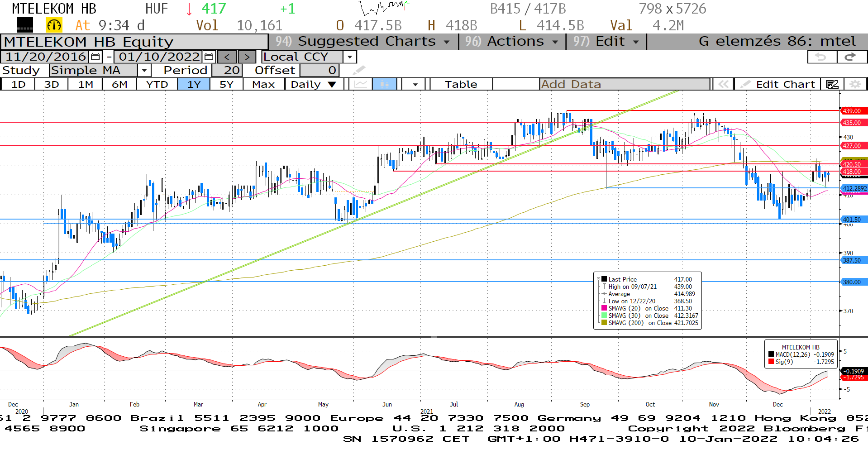This screenshot has width=868, height=464.
Task: Open the chart settings gear icon
Action: (x=854, y=84)
